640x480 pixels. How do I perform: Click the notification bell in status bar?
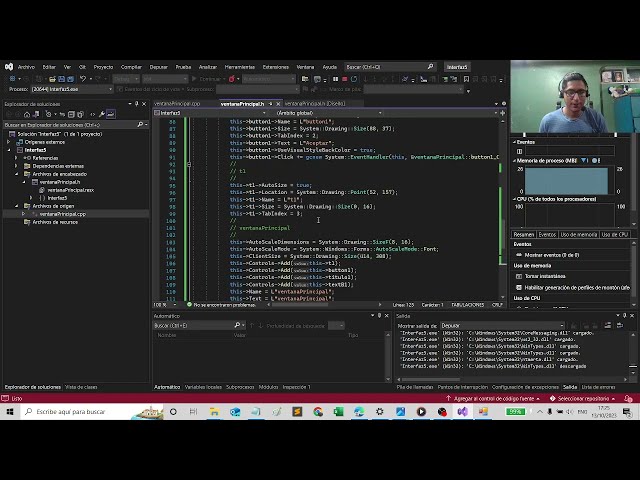[629, 398]
